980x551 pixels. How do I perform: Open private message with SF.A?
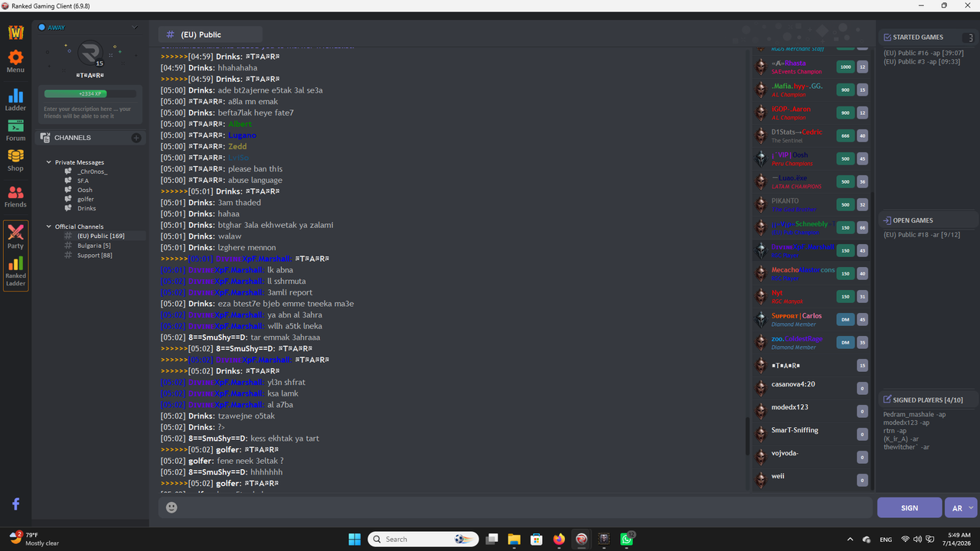(83, 181)
